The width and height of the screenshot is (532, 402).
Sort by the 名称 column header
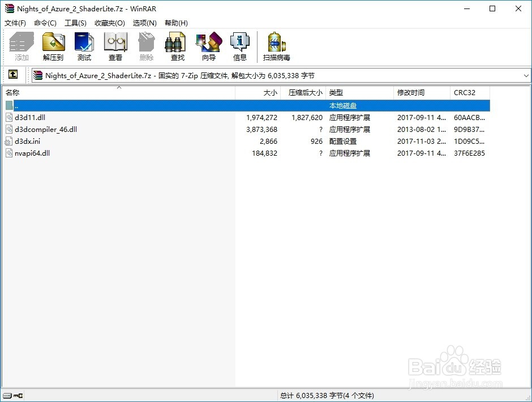coord(119,93)
